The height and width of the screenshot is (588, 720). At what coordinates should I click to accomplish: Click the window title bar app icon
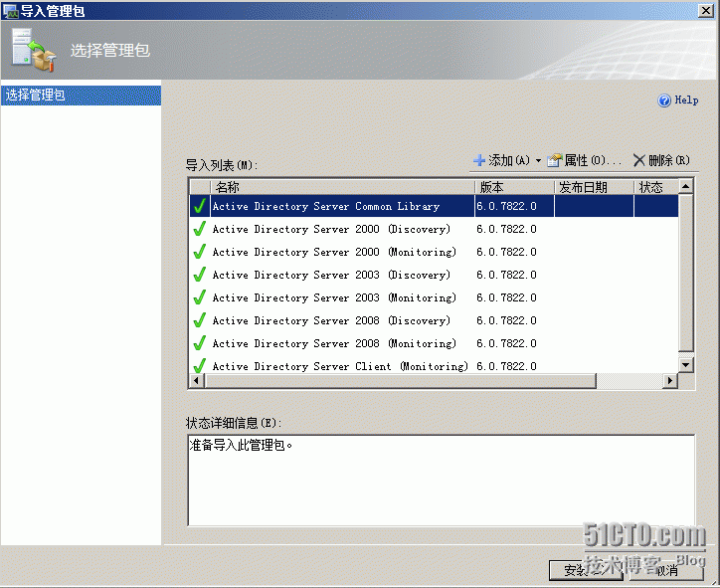pyautogui.click(x=10, y=11)
